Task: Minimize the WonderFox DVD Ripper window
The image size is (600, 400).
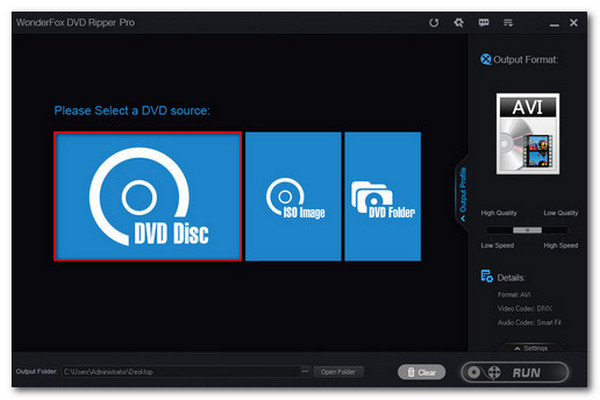Action: coord(554,24)
